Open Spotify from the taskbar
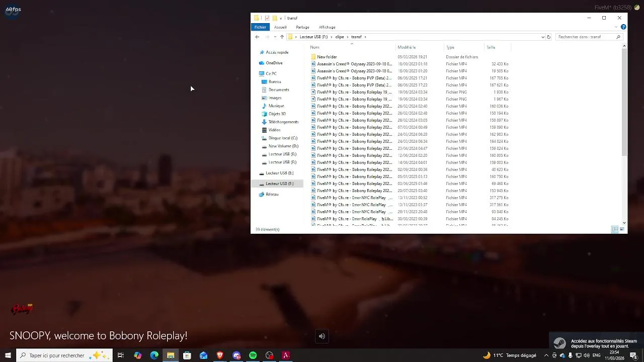This screenshot has width=644, height=362. tap(253, 355)
